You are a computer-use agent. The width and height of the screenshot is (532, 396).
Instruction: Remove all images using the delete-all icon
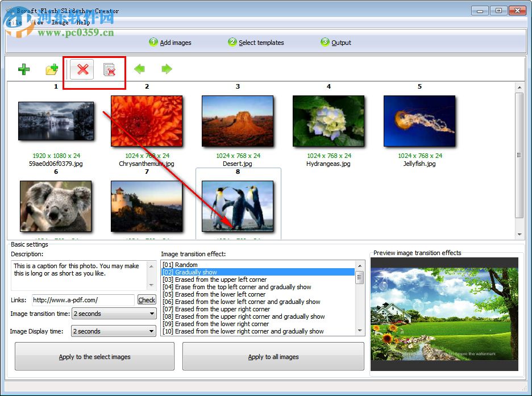pos(109,69)
